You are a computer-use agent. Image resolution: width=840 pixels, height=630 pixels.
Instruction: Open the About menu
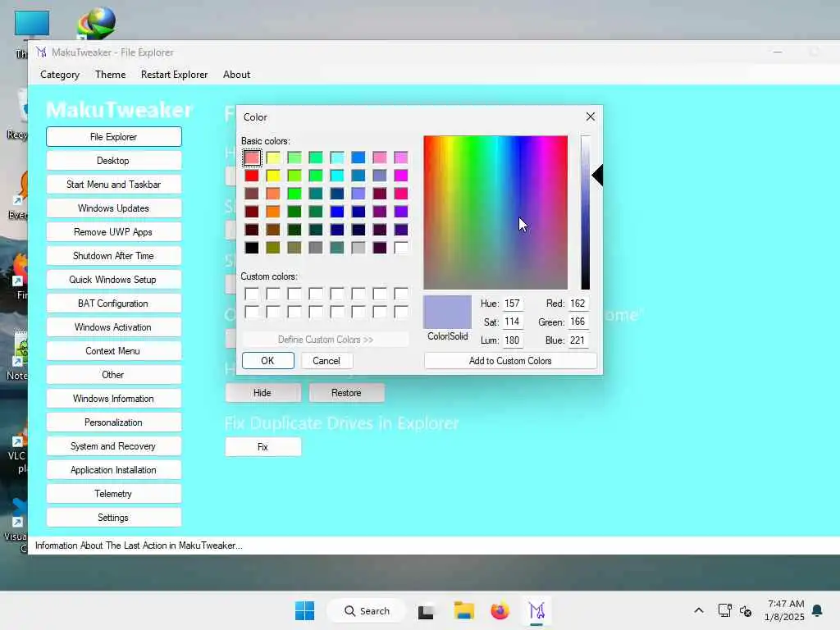[x=236, y=75]
